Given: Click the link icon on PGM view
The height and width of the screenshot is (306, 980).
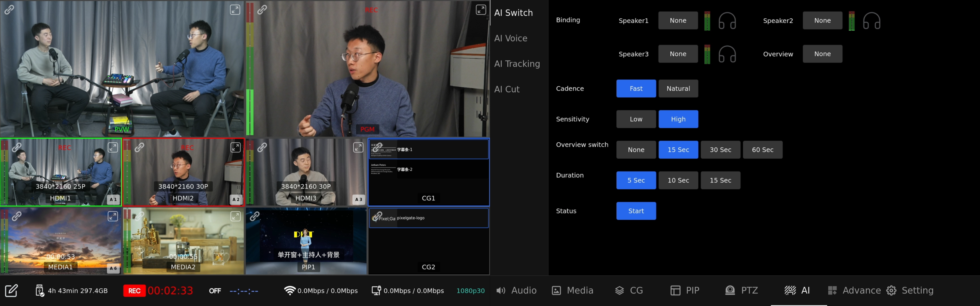Looking at the screenshot, I should tap(262, 10).
